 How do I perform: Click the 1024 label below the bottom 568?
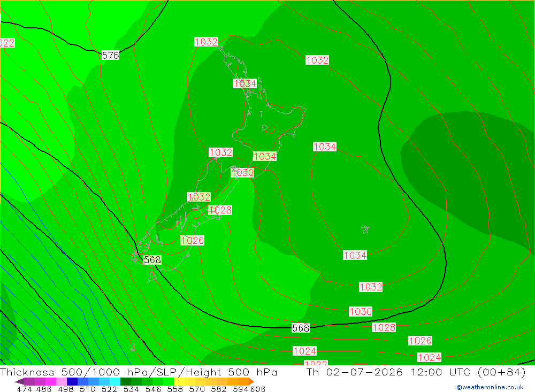coord(305,351)
